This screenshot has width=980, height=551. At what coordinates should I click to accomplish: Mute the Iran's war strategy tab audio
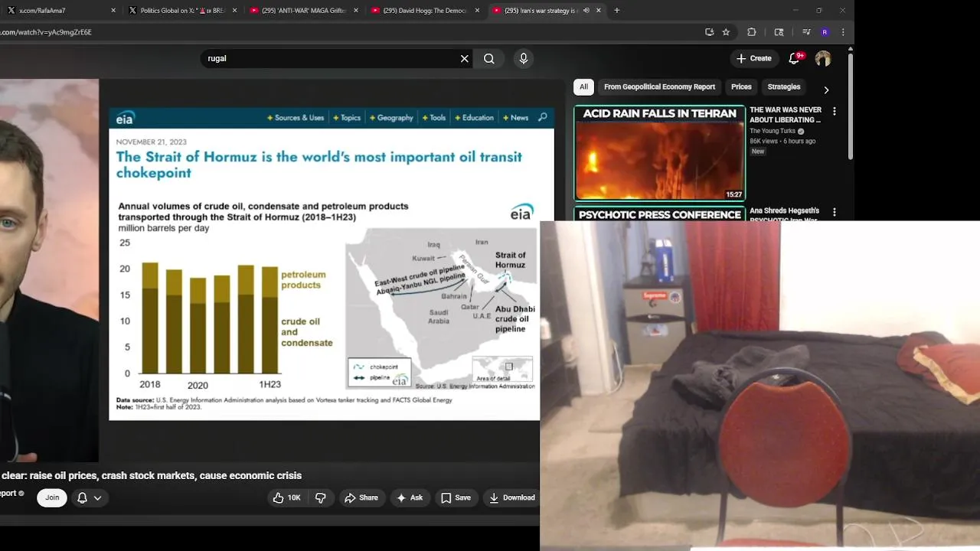(x=586, y=11)
